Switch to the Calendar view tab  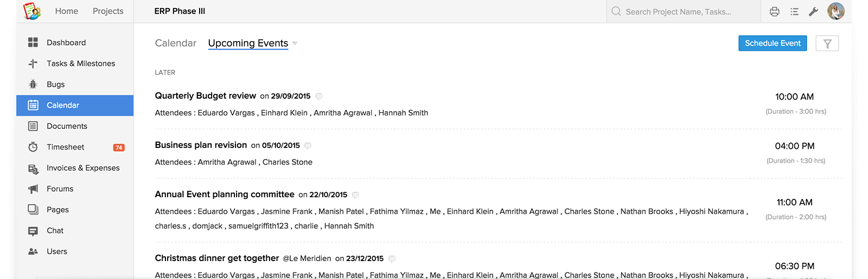pyautogui.click(x=176, y=43)
